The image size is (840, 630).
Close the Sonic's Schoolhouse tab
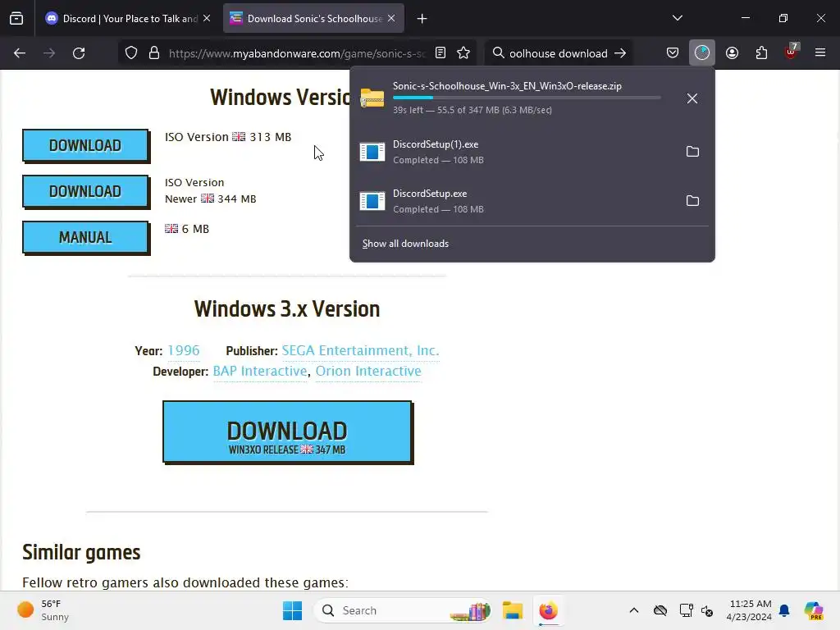point(391,18)
